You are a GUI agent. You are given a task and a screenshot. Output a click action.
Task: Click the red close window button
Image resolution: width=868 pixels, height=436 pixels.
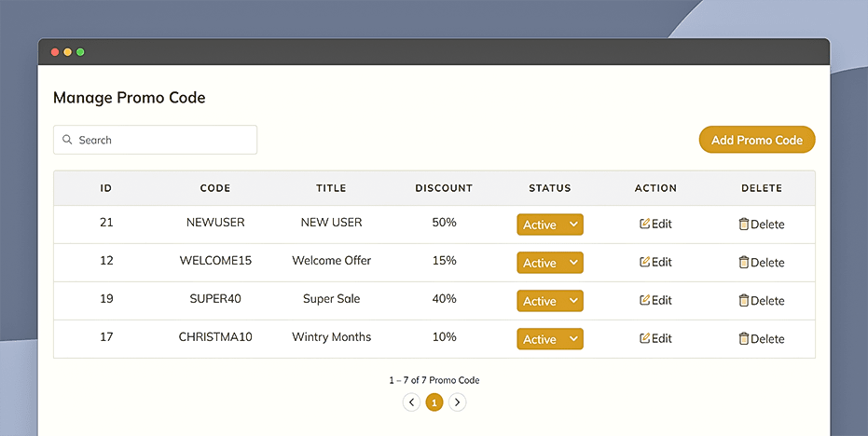point(55,52)
